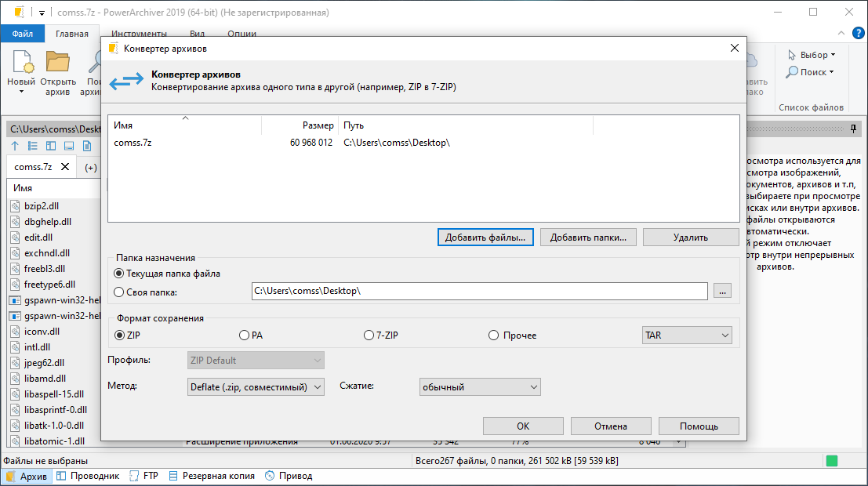Click the Open archive folder icon
This screenshot has height=486, width=868.
tap(57, 61)
